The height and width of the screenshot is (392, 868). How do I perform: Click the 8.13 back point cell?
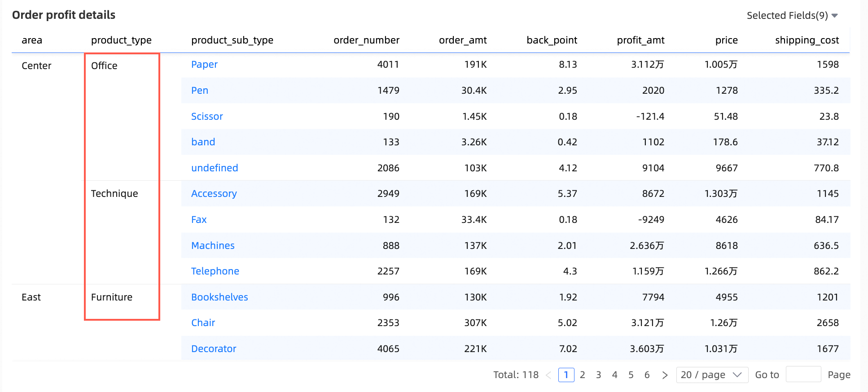(568, 64)
